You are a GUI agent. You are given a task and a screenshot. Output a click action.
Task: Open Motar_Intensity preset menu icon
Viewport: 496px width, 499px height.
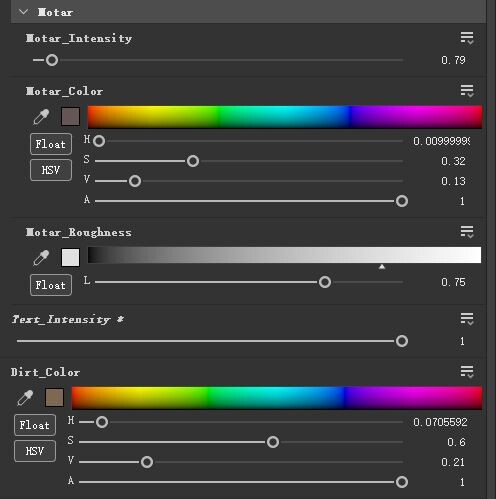click(467, 38)
